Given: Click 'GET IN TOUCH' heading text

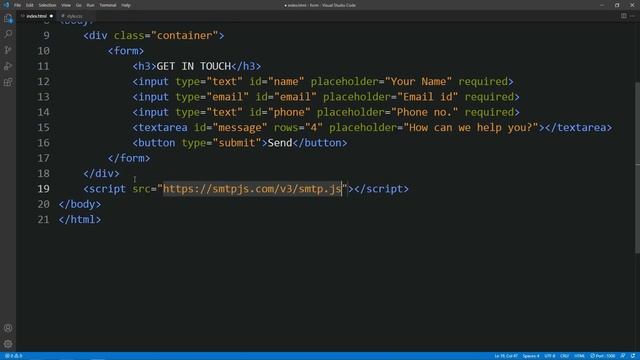Looking at the screenshot, I should (x=194, y=66).
